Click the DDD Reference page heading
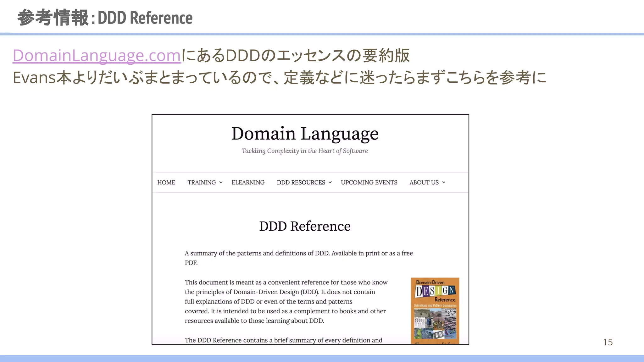This screenshot has height=362, width=644. click(x=305, y=226)
